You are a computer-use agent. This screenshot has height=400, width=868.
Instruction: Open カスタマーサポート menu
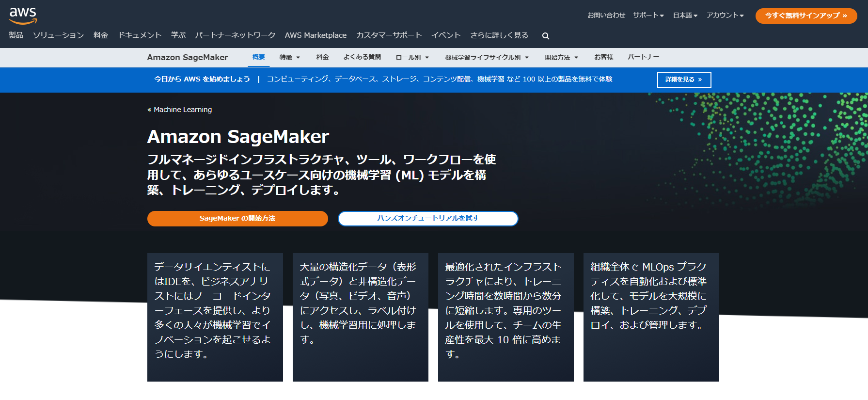(x=389, y=35)
